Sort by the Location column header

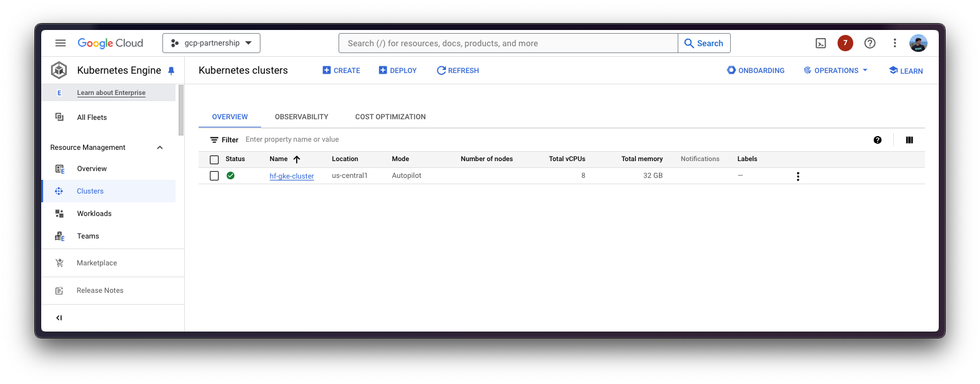click(x=345, y=159)
